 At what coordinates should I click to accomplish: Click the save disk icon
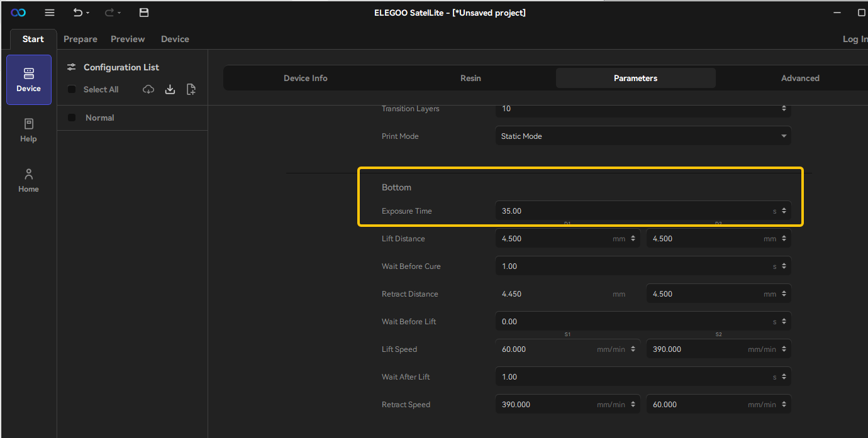(x=144, y=13)
